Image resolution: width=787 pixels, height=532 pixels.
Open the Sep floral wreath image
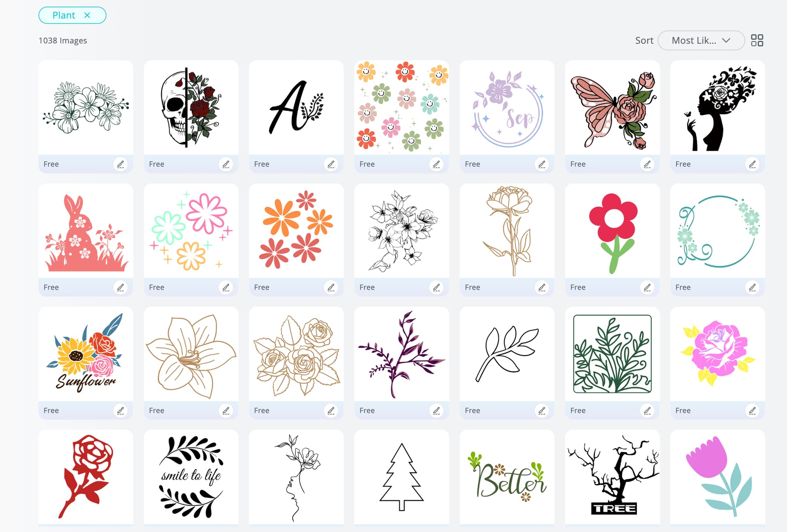[507, 107]
